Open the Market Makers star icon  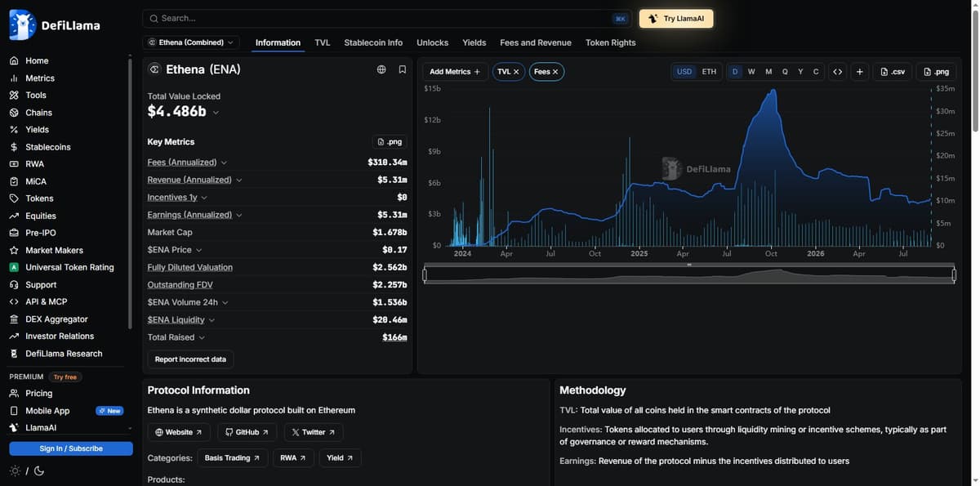[14, 251]
